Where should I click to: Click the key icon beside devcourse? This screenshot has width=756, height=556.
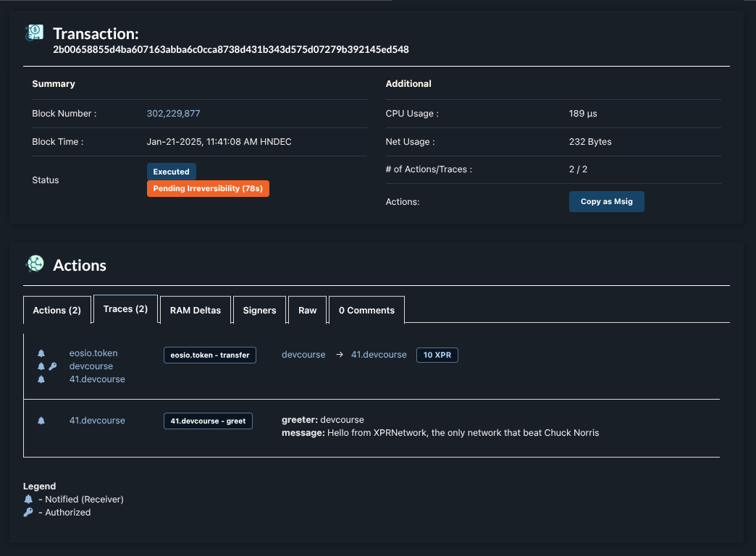click(53, 366)
